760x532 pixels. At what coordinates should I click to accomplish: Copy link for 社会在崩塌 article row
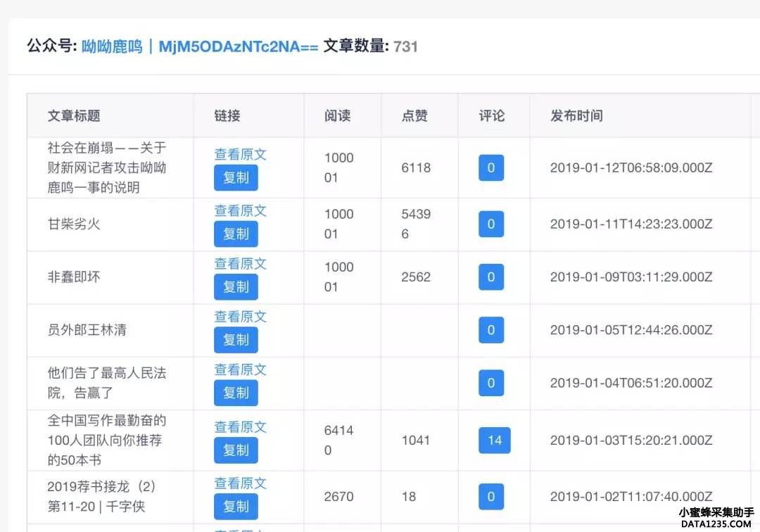(x=236, y=178)
